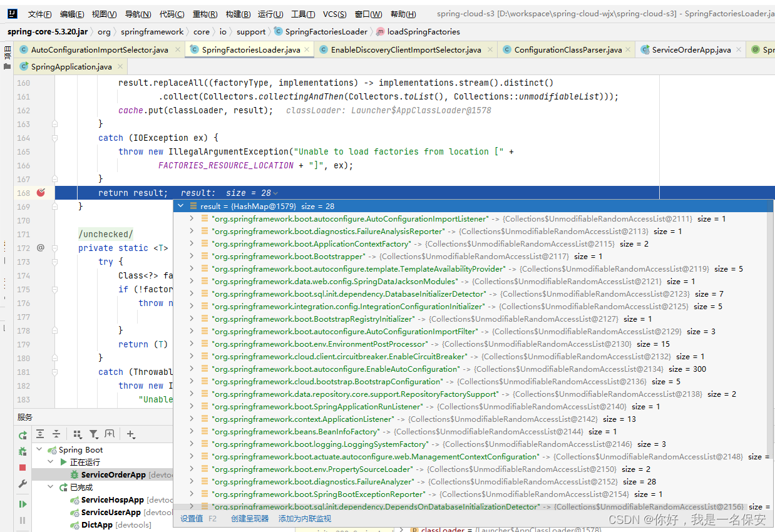Screen dimensions: 775x532
Task: Toggle the filter funnel in Services toolbar
Action: pos(94,434)
